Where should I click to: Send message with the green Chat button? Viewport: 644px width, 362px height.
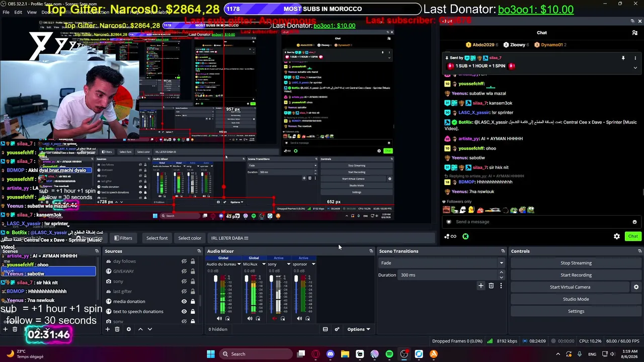[633, 236]
